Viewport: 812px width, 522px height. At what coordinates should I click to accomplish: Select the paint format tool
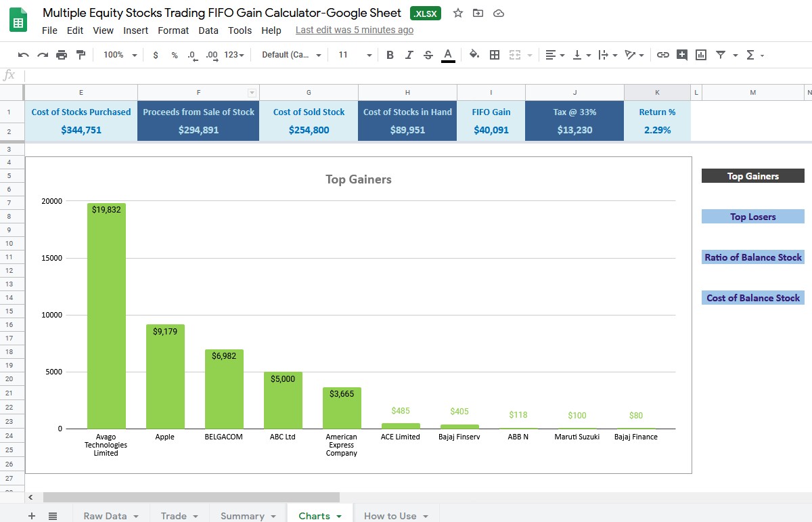coord(81,55)
